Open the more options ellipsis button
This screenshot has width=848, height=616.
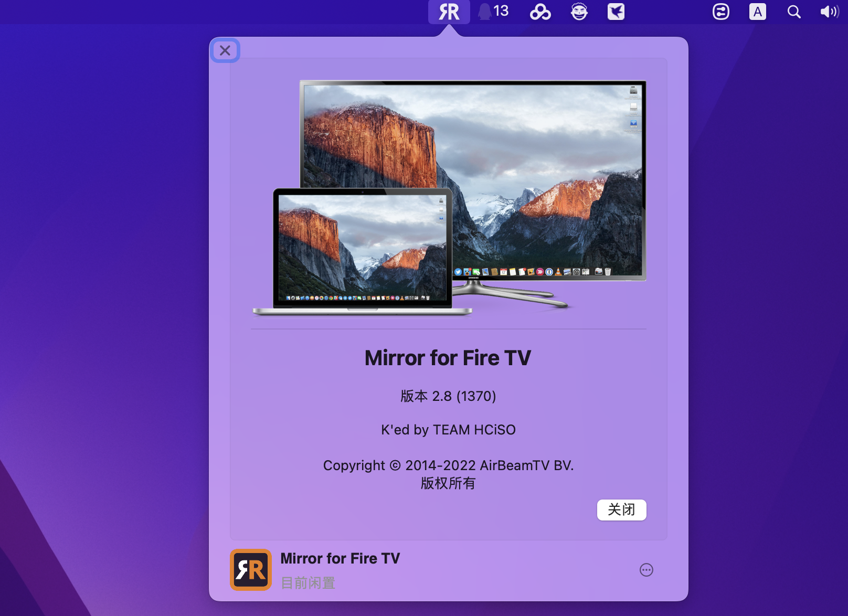[646, 570]
